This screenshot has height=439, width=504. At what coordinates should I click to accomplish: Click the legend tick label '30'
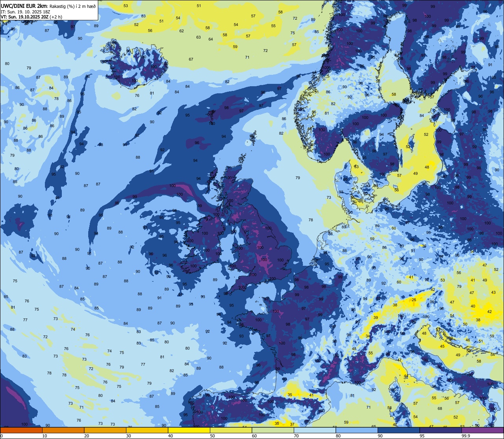(x=128, y=436)
